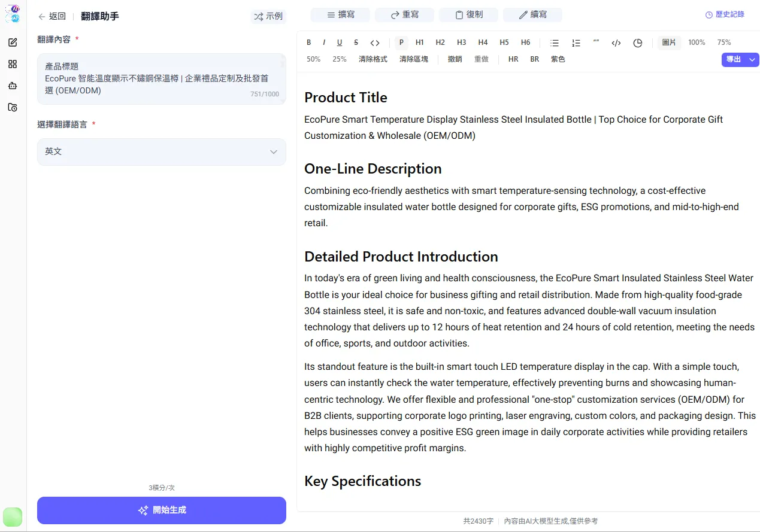Apply H3 heading style
The height and width of the screenshot is (532, 760).
(461, 42)
